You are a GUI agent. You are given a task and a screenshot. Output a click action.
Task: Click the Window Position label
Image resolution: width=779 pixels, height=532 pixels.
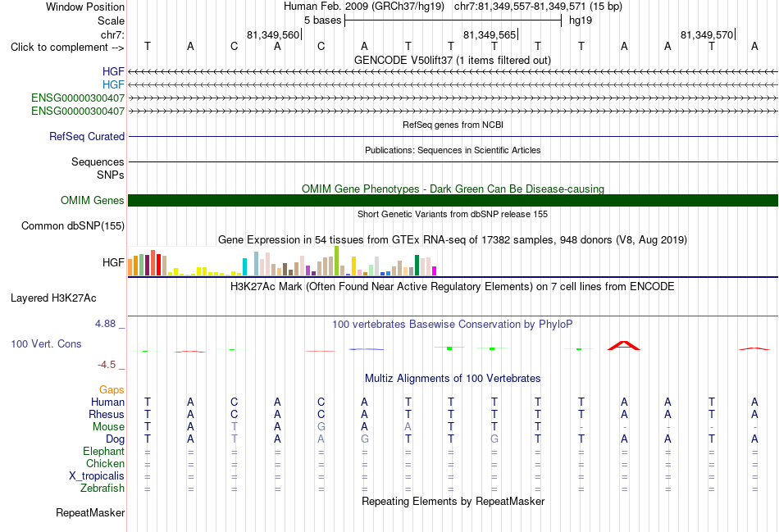pyautogui.click(x=85, y=7)
